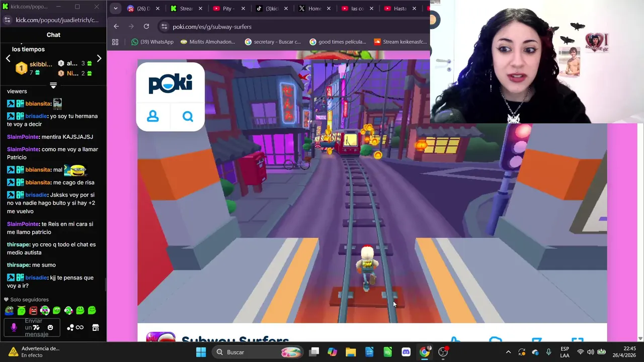This screenshot has width=644, height=362.
Task: Click username SlaimPointe on 'mentira KAJSJAJSJ'
Action: pos(23,137)
